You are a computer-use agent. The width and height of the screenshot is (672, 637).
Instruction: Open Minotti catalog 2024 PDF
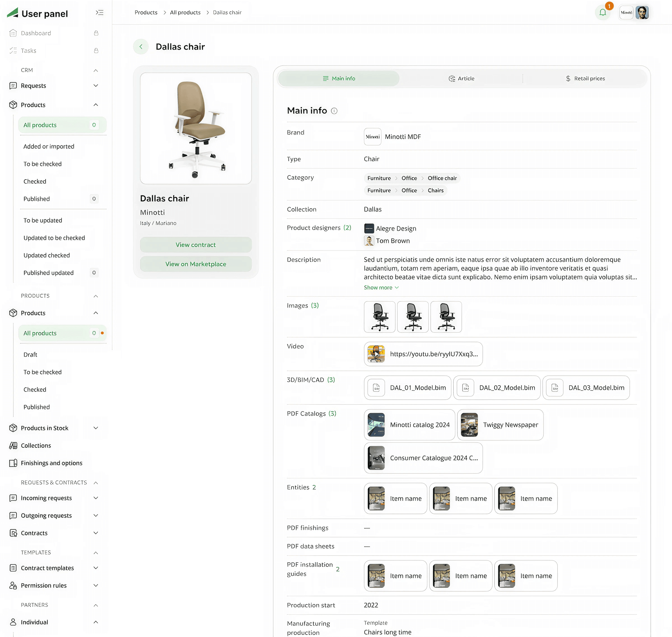409,425
